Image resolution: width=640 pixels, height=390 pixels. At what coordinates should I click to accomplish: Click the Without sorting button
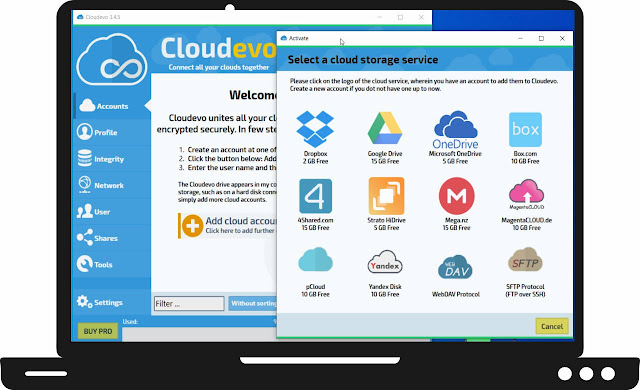[253, 303]
